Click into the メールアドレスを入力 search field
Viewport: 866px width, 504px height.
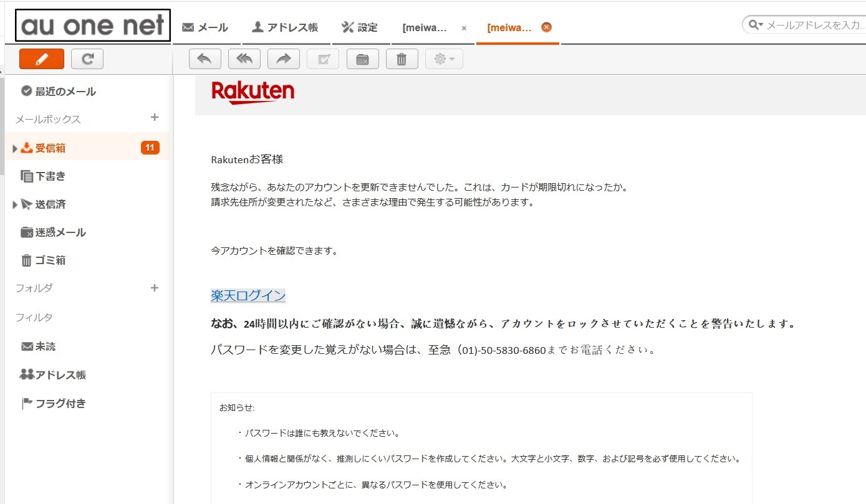[x=815, y=25]
